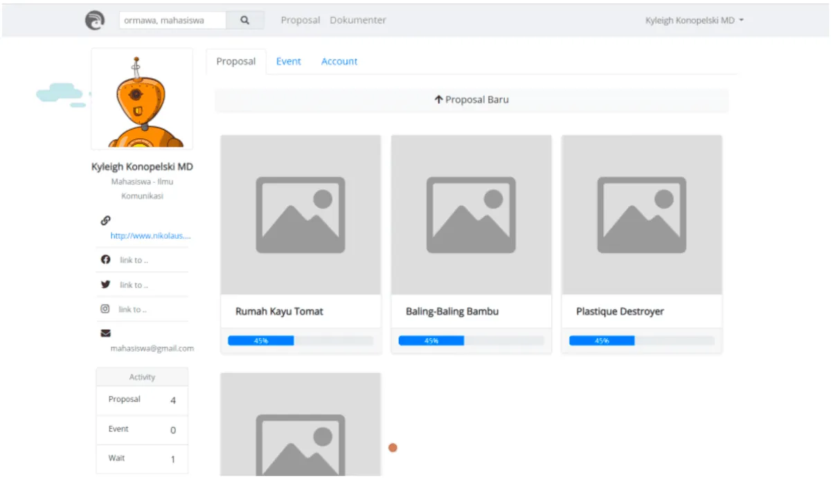Viewport: 831px width, 504px height.
Task: Click the envelope email icon
Action: coord(106,333)
